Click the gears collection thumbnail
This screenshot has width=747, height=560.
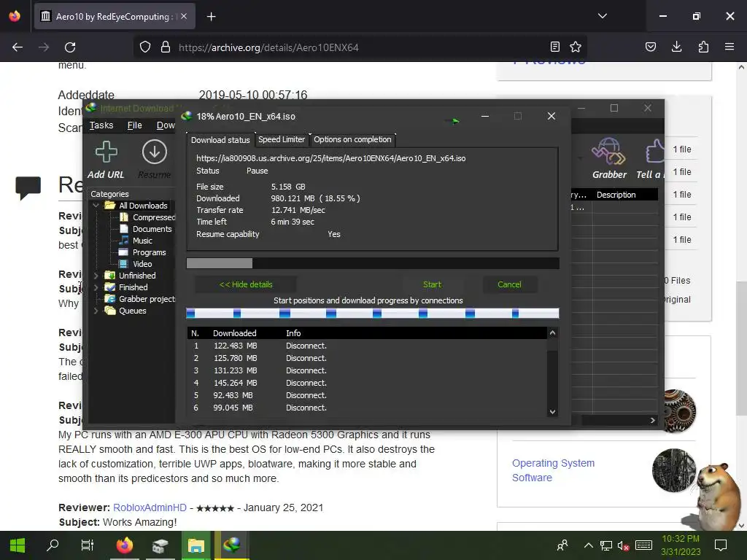click(680, 411)
